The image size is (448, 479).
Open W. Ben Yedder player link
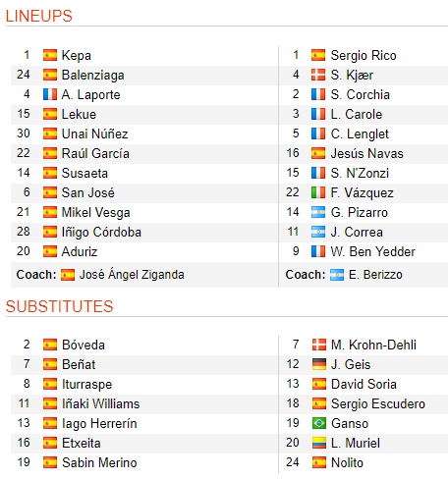373,251
